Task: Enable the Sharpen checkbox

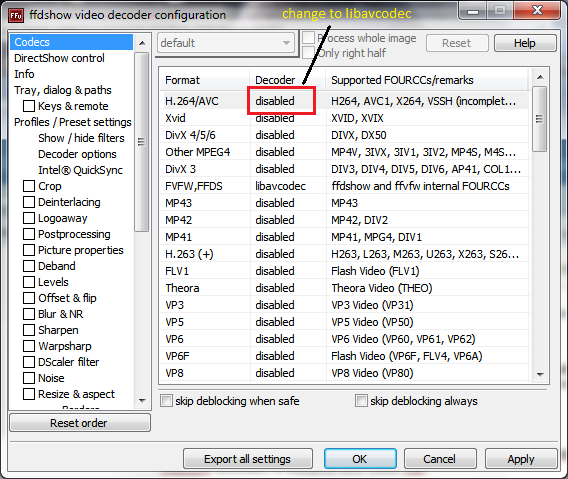Action: coord(29,330)
